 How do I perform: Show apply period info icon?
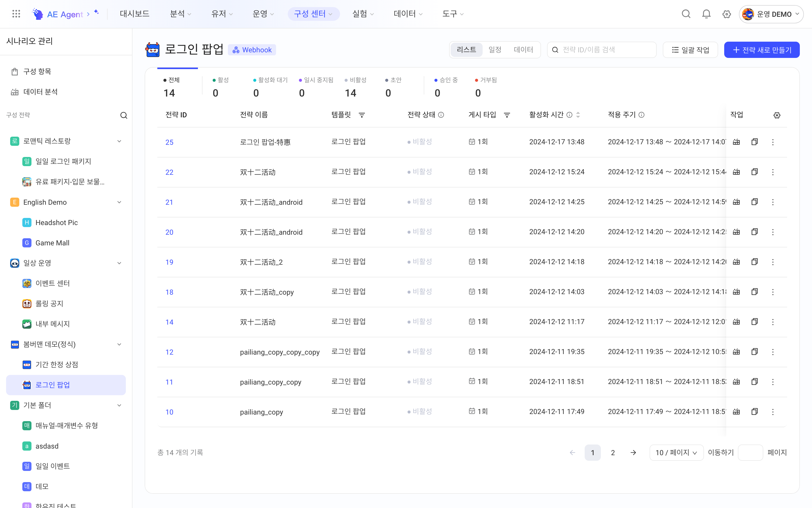[641, 115]
